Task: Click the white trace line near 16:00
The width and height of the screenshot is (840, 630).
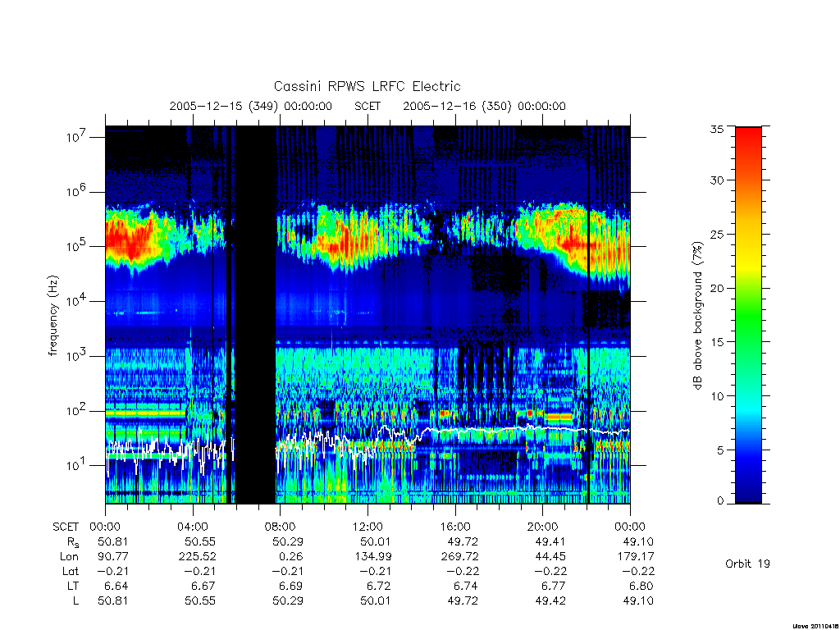Action: [455, 430]
